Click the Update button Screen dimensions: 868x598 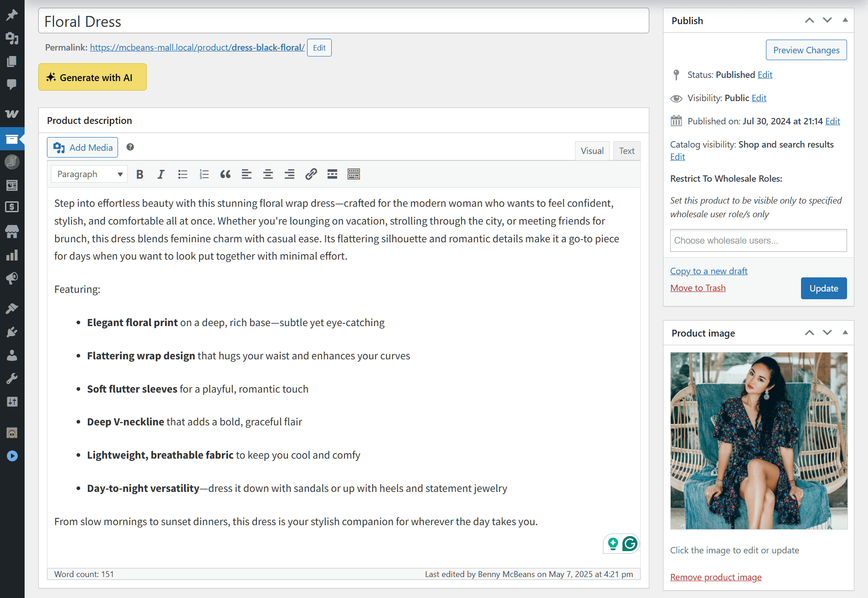click(x=823, y=288)
